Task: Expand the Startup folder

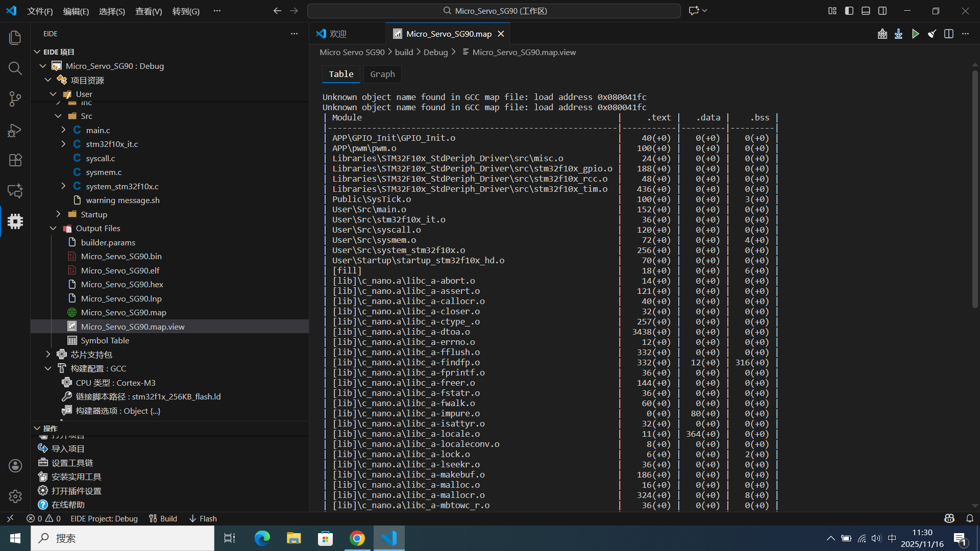Action: [58, 214]
